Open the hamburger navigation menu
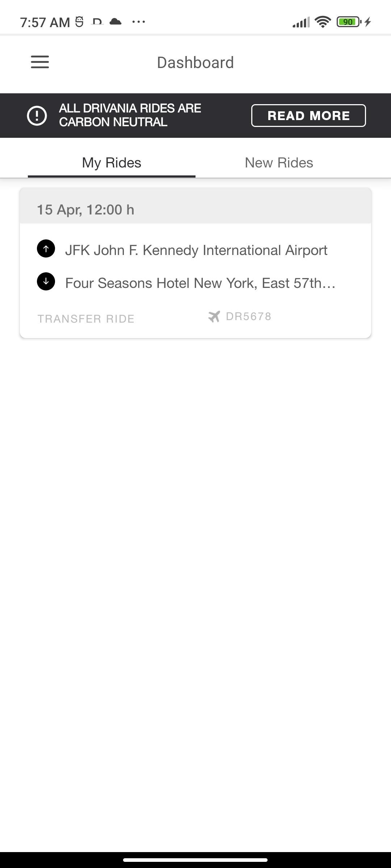This screenshot has height=868, width=391. 40,62
